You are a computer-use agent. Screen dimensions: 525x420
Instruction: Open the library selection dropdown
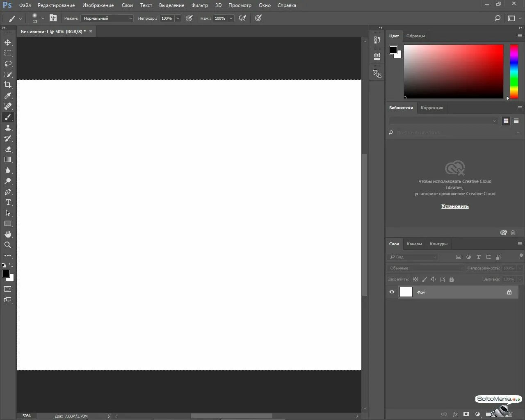(x=443, y=121)
